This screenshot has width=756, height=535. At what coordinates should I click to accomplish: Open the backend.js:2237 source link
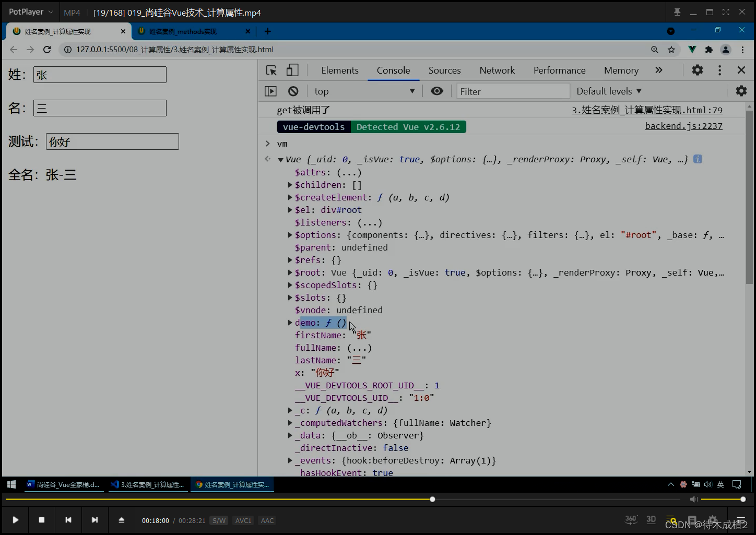tap(683, 126)
